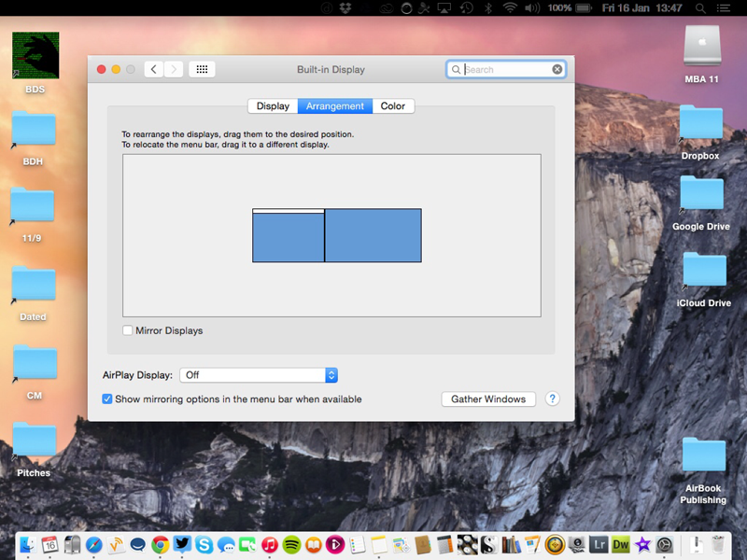747x560 pixels.
Task: Select the Google Drive desktop folder
Action: click(x=701, y=195)
